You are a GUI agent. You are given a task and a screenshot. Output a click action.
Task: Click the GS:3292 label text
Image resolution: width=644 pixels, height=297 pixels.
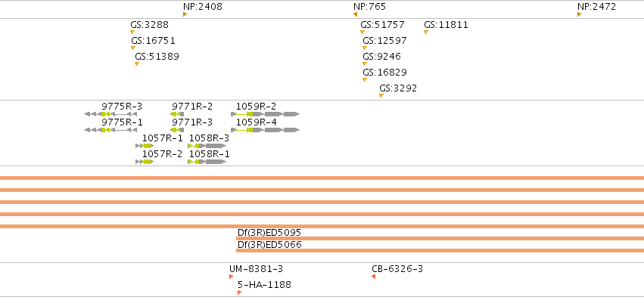pos(398,88)
